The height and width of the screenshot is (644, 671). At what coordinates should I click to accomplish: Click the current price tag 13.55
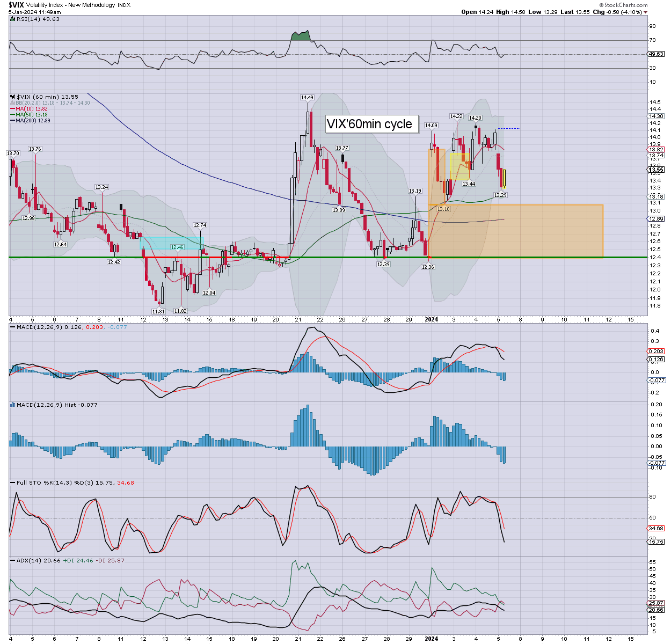(x=657, y=170)
